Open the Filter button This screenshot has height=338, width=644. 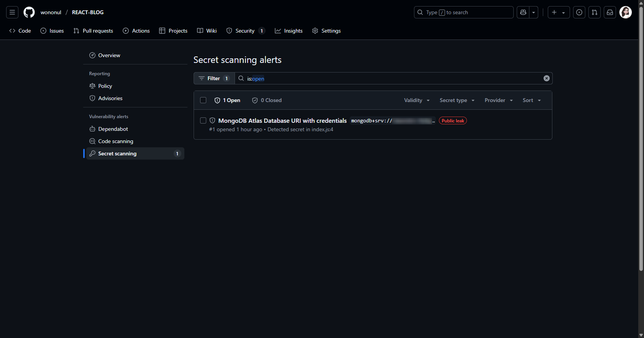pyautogui.click(x=214, y=78)
